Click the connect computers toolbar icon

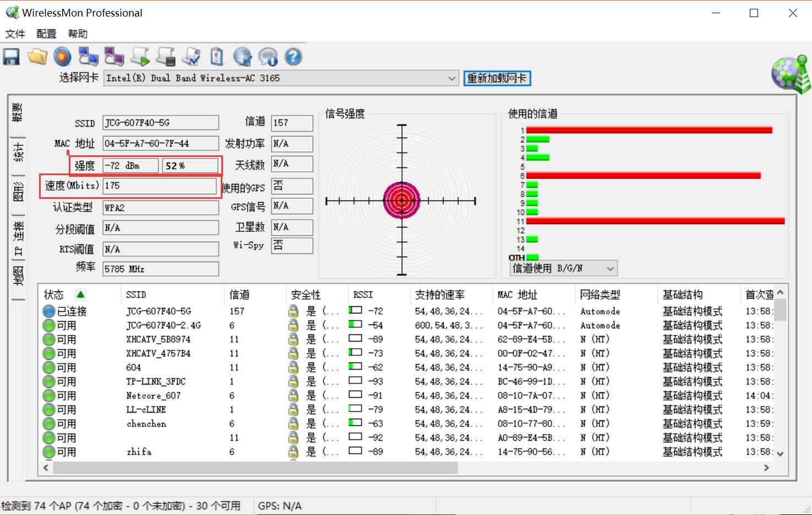(x=88, y=57)
